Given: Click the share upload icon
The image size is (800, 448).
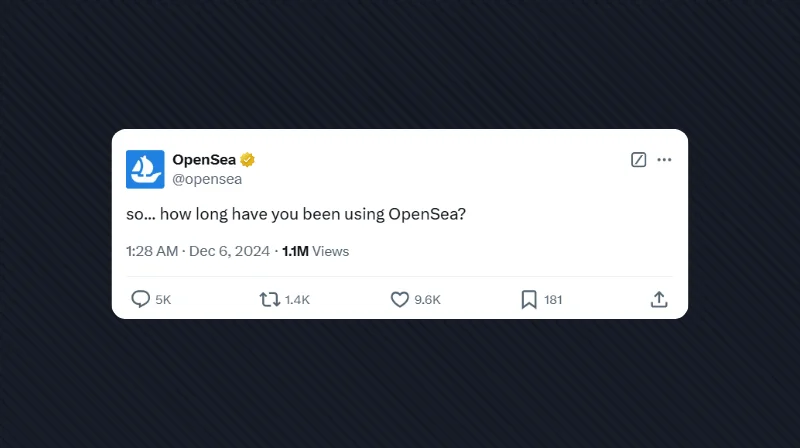Looking at the screenshot, I should pyautogui.click(x=659, y=299).
